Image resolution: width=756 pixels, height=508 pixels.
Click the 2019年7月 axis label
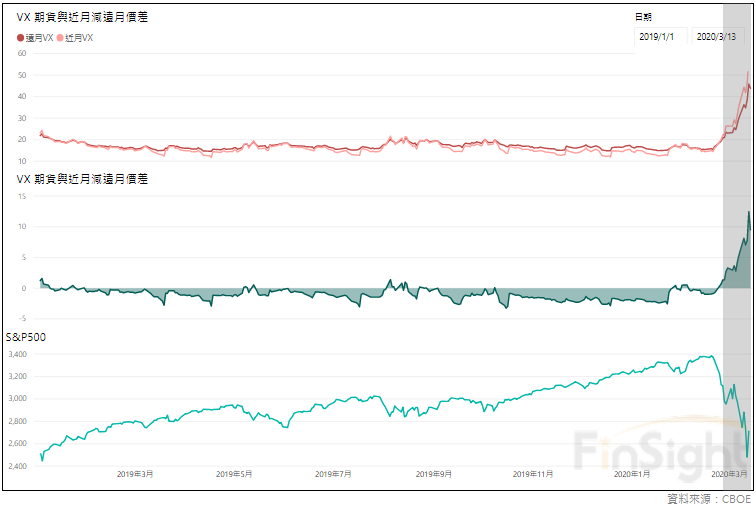pos(332,473)
